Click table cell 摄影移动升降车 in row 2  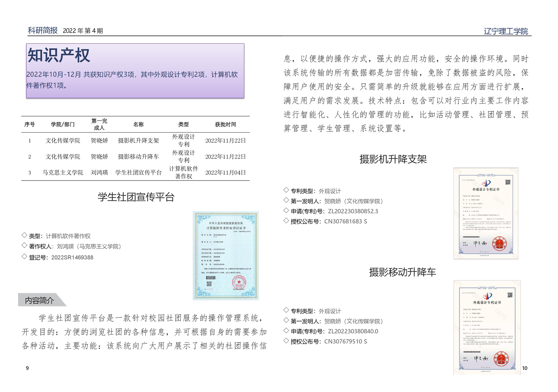point(139,156)
